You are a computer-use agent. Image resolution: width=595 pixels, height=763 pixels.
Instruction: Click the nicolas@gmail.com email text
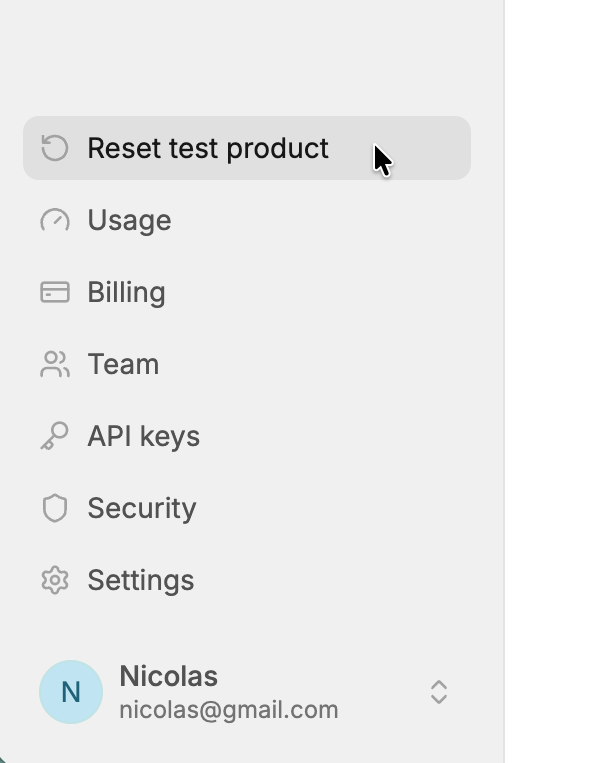pyautogui.click(x=229, y=710)
